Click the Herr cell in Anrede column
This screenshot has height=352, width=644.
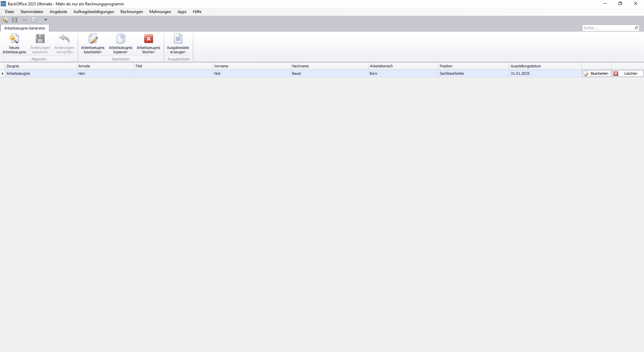105,73
